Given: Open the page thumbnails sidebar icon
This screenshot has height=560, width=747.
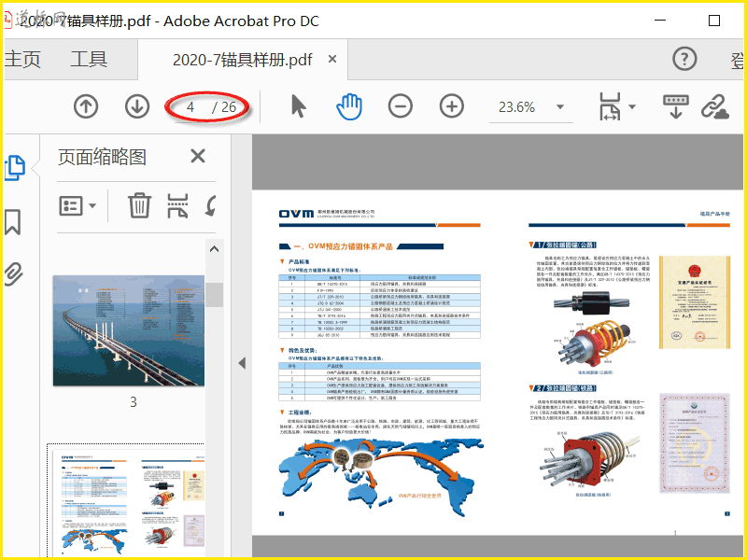Looking at the screenshot, I should point(15,168).
